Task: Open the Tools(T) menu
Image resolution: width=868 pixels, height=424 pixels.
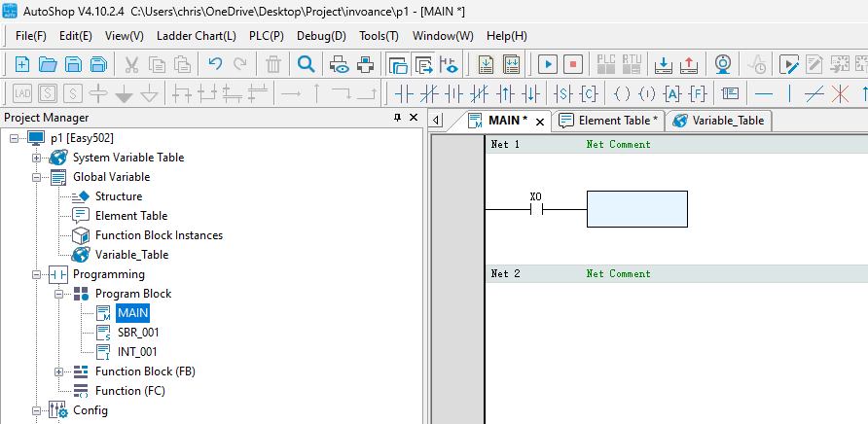Action: coord(380,36)
